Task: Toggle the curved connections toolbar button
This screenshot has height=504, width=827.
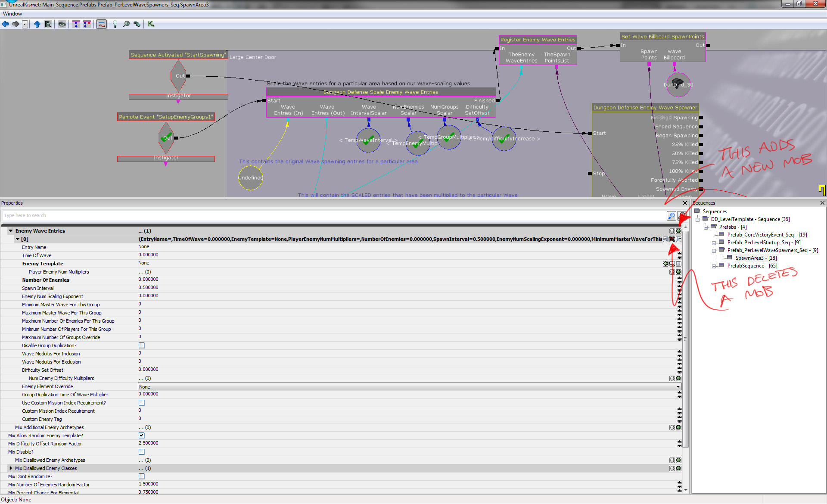Action: [x=102, y=24]
